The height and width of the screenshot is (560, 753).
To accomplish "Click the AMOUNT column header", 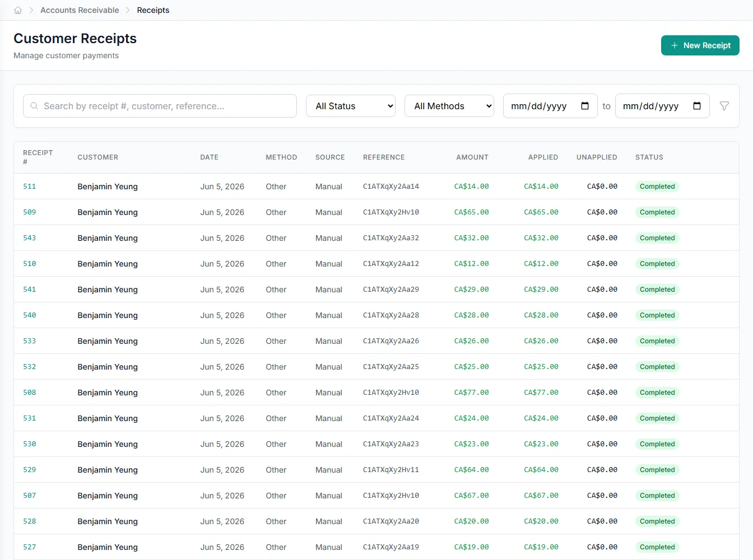I will point(472,157).
